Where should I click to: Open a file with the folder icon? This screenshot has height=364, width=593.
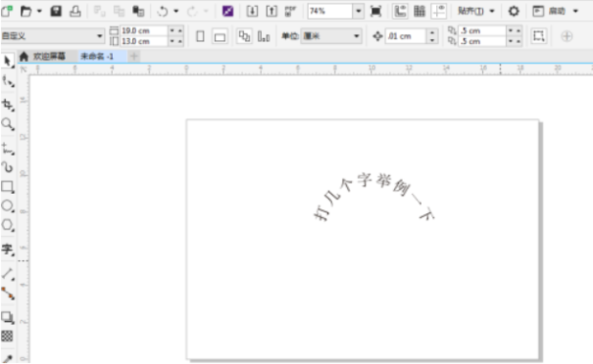(x=25, y=11)
